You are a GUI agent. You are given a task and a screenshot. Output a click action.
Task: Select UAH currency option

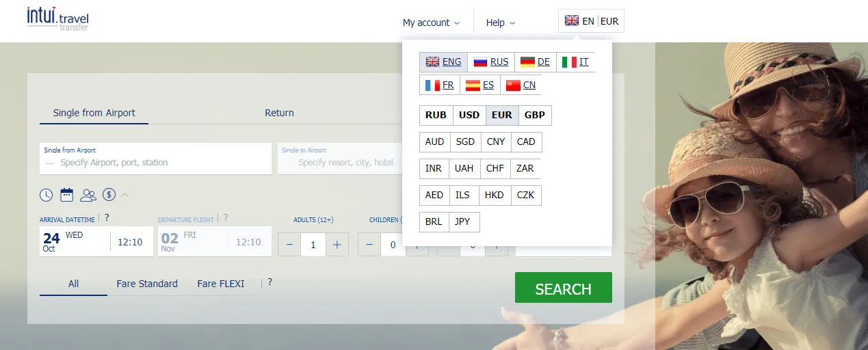click(464, 168)
